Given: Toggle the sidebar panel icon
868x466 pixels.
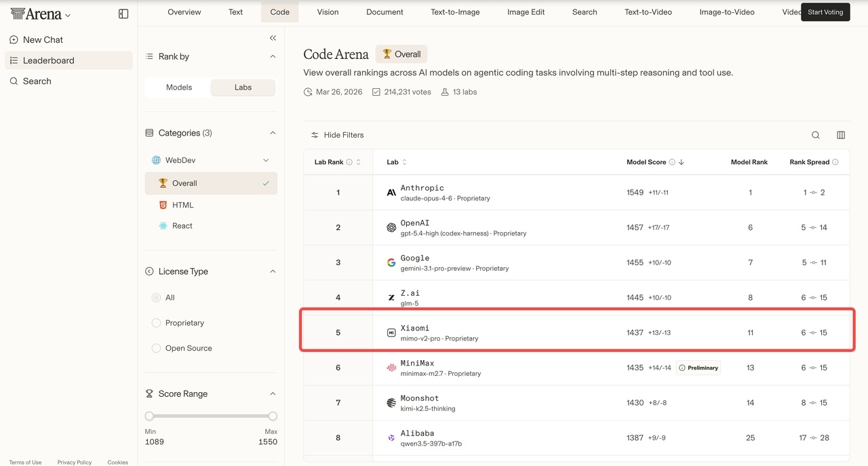Looking at the screenshot, I should [123, 14].
